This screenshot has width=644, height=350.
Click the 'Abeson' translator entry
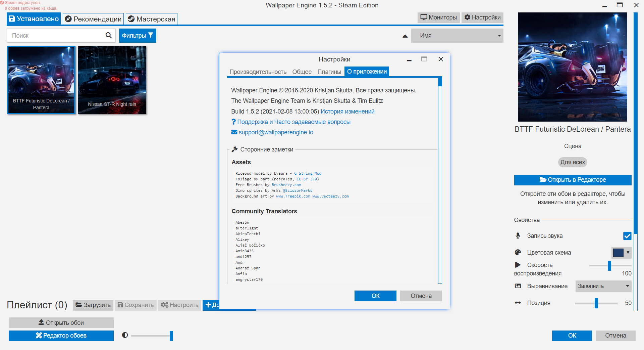[x=242, y=222]
